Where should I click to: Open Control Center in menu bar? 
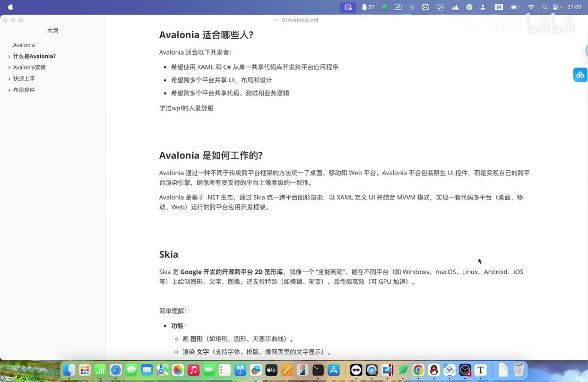557,7
